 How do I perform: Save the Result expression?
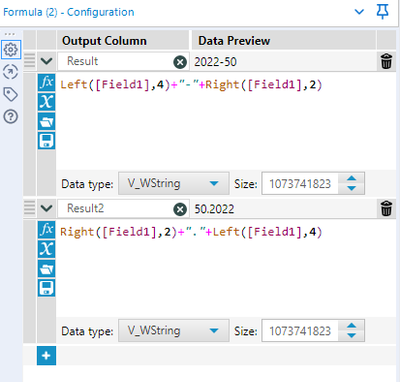(x=46, y=141)
